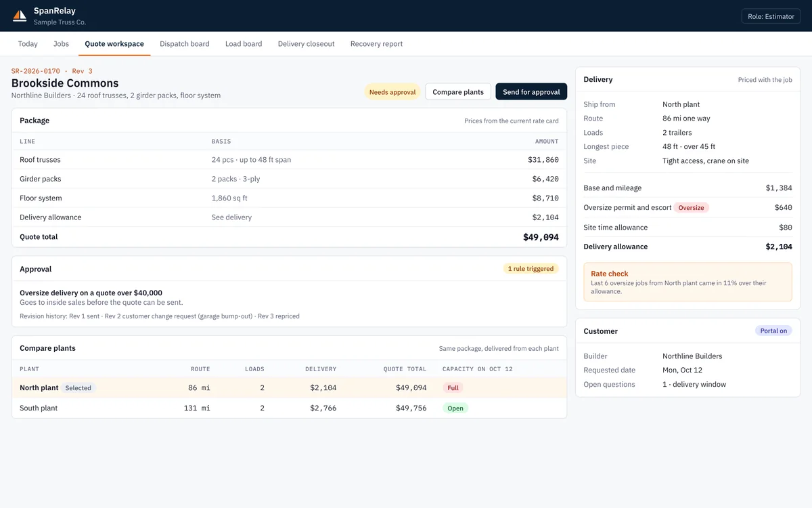
Task: Click the Open capacity badge
Action: [455, 408]
